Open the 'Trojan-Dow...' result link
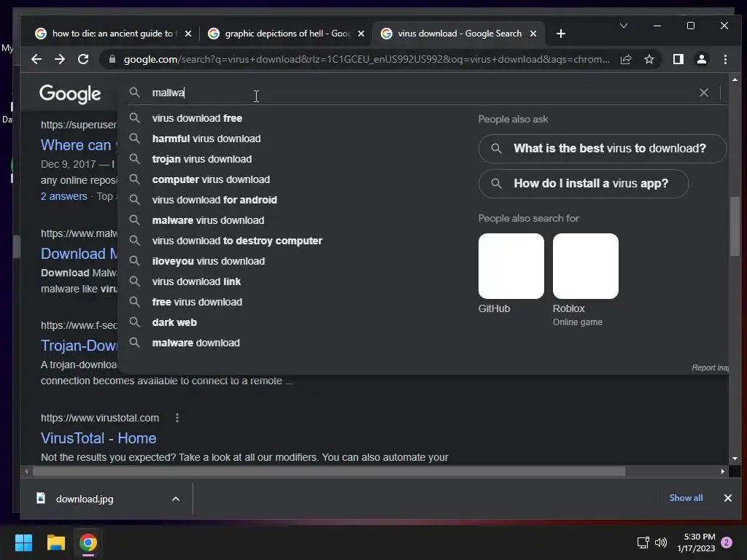This screenshot has width=747, height=560. 79,346
